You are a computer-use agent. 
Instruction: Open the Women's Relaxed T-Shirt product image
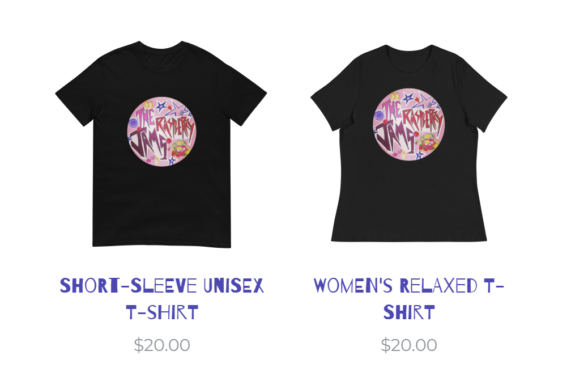(x=409, y=143)
